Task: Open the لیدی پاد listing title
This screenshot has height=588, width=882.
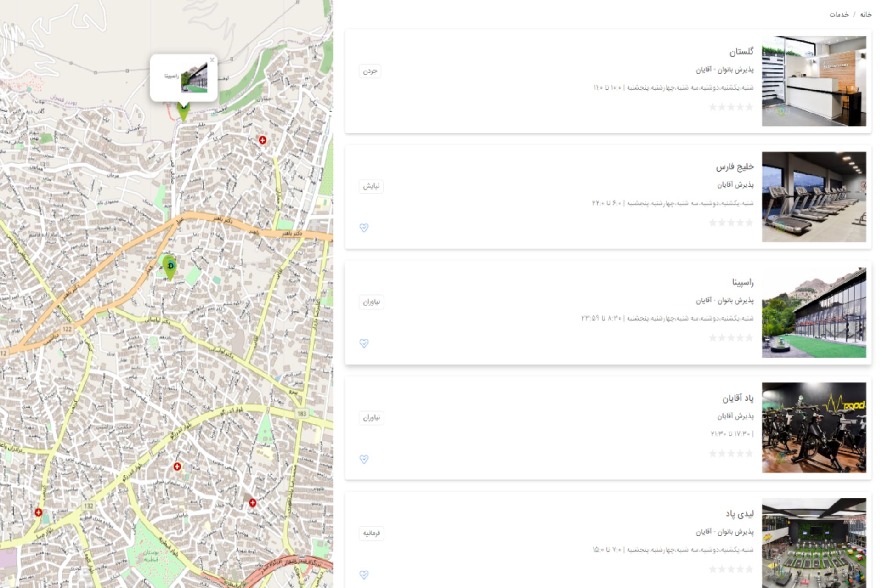Action: [739, 514]
